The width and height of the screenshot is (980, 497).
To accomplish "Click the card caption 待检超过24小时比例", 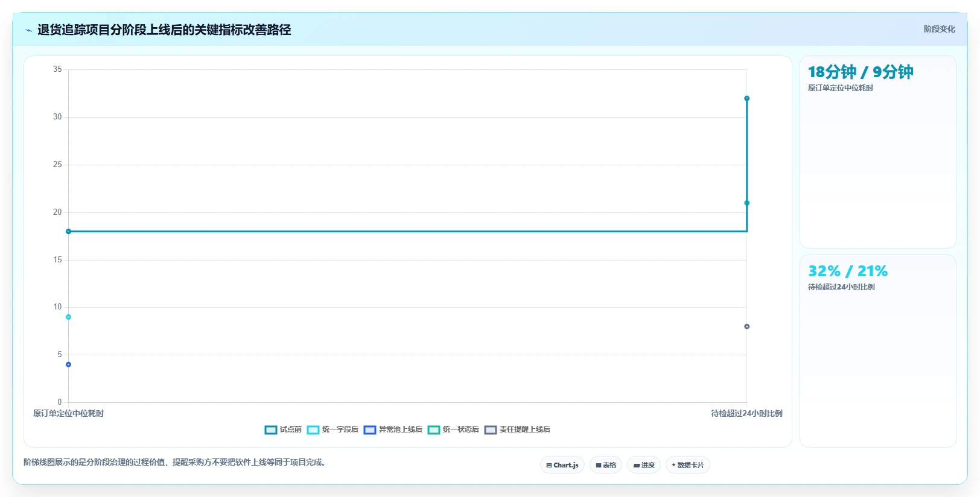I will coord(841,287).
